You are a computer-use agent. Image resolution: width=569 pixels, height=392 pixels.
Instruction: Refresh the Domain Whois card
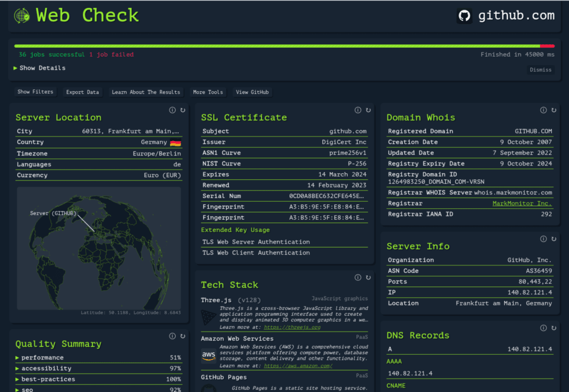click(x=554, y=110)
